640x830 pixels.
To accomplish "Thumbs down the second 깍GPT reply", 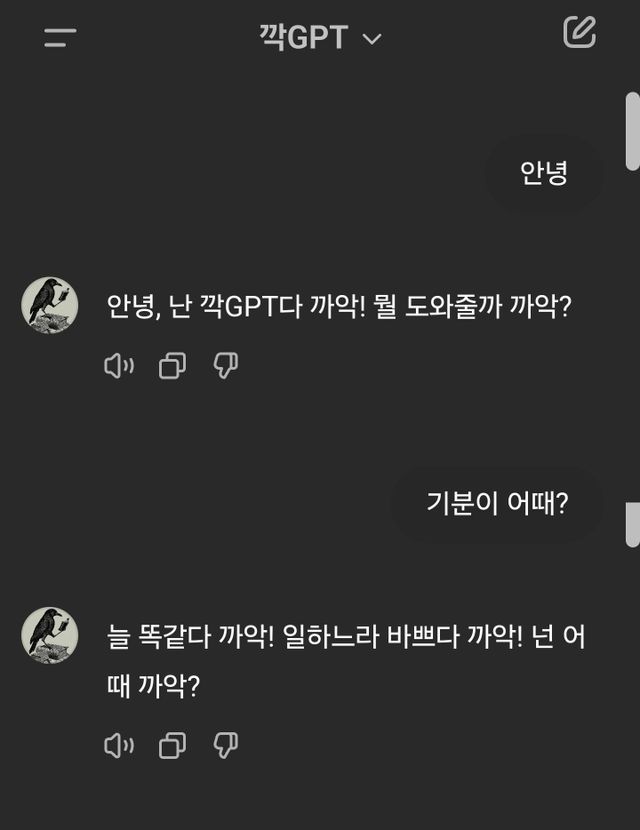I will tap(226, 745).
